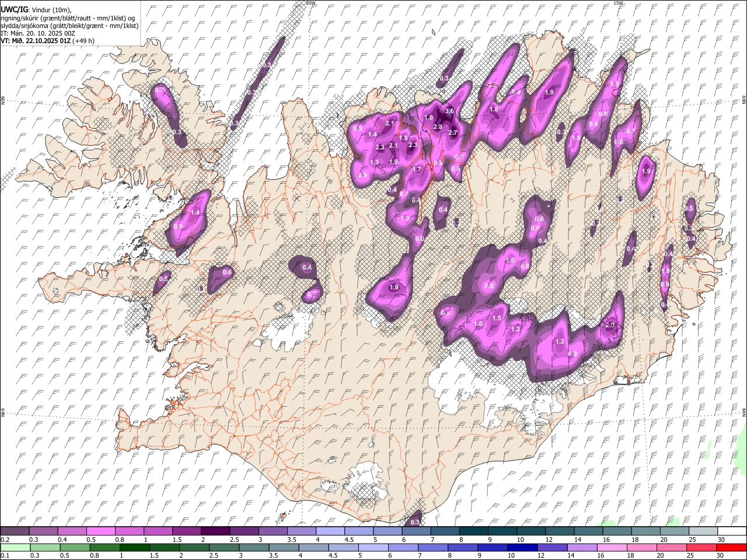The image size is (747, 560).
Task: Click the dark teal upper swatch between 8 and 9
Action: 473,531
